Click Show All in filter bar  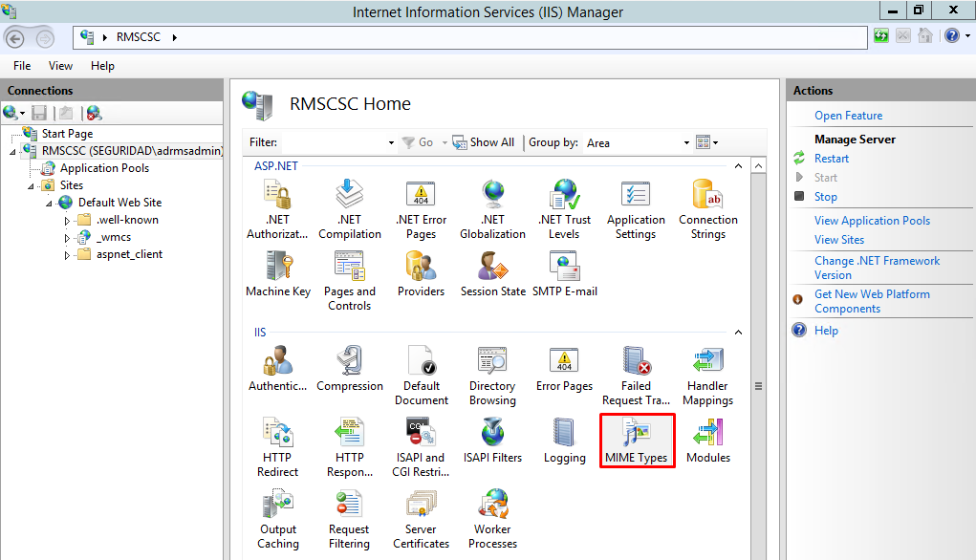coord(484,142)
